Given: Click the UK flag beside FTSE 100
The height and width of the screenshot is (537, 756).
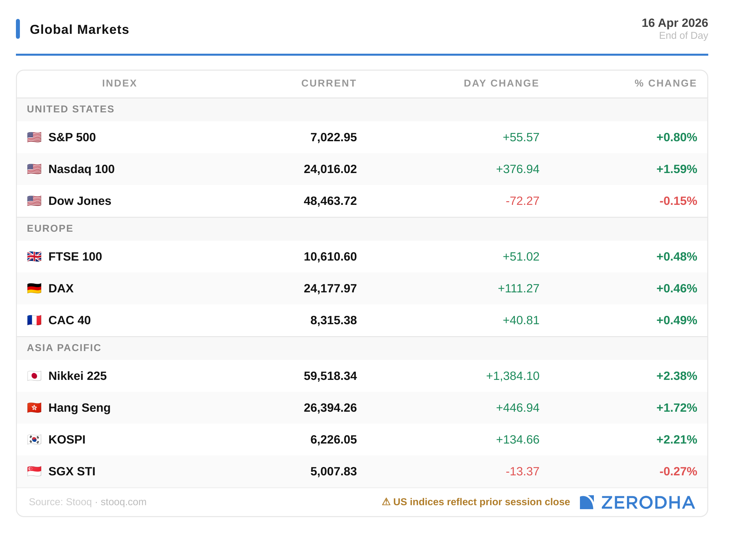Looking at the screenshot, I should pyautogui.click(x=34, y=257).
